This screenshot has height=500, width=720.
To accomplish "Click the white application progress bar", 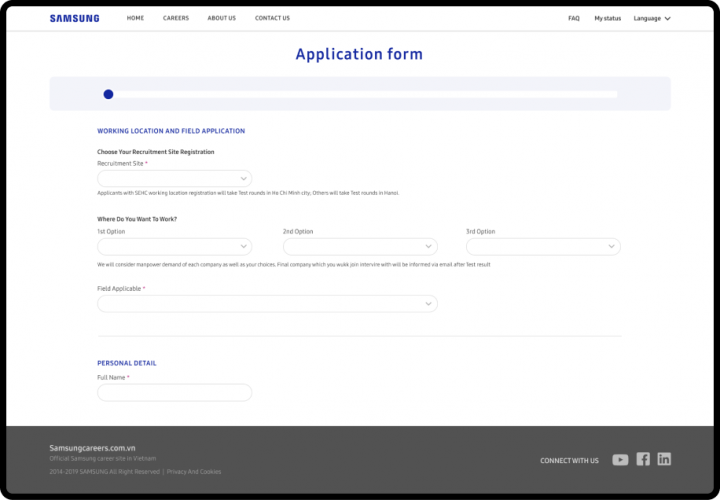I will tap(365, 94).
